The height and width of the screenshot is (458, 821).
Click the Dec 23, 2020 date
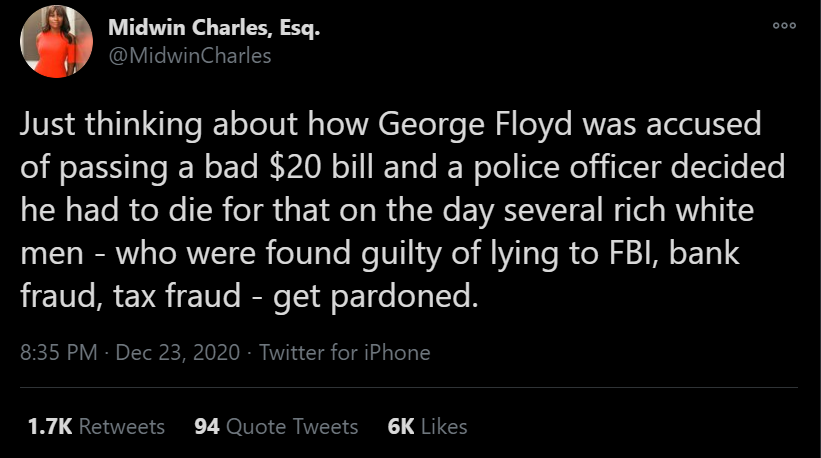pyautogui.click(x=177, y=352)
